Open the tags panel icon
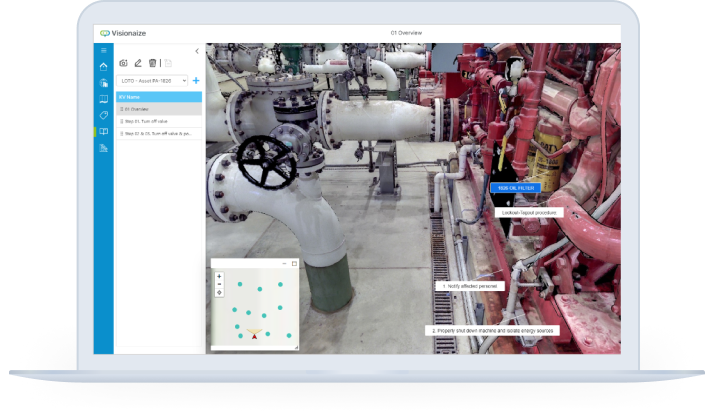The image size is (714, 414). [x=104, y=115]
